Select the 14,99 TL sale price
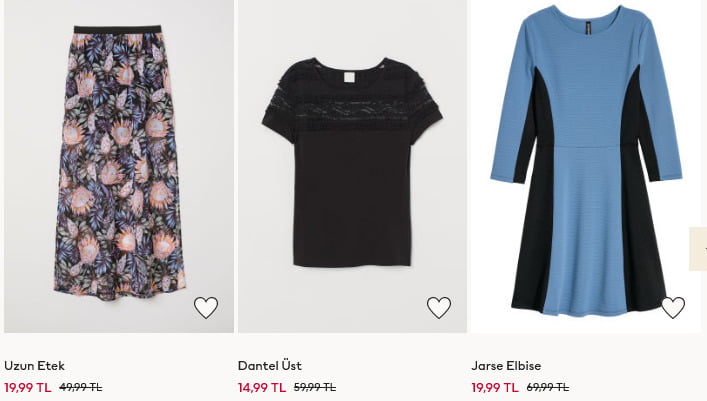Viewport: 707px width, 401px height. [x=262, y=387]
